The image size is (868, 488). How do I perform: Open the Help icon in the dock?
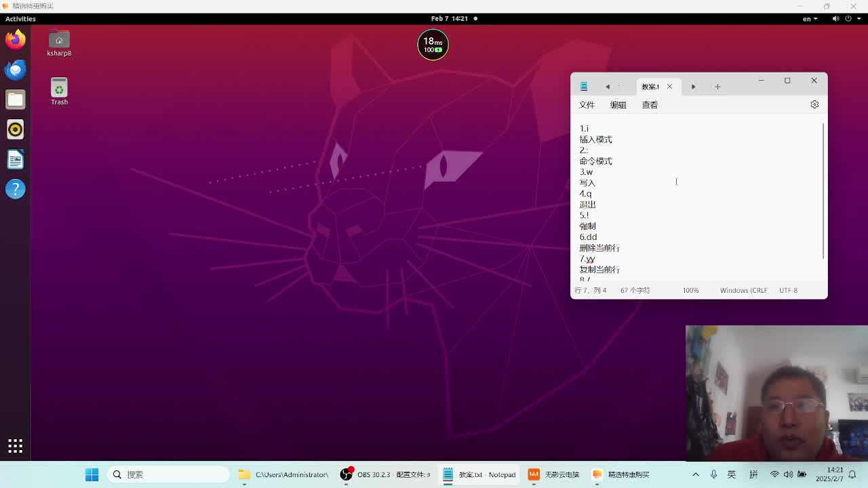click(15, 188)
